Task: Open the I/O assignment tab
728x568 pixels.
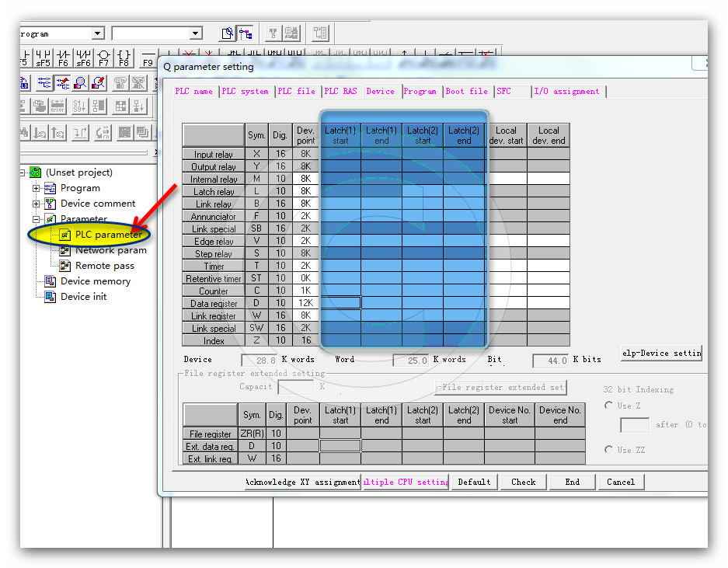Action: pos(566,91)
